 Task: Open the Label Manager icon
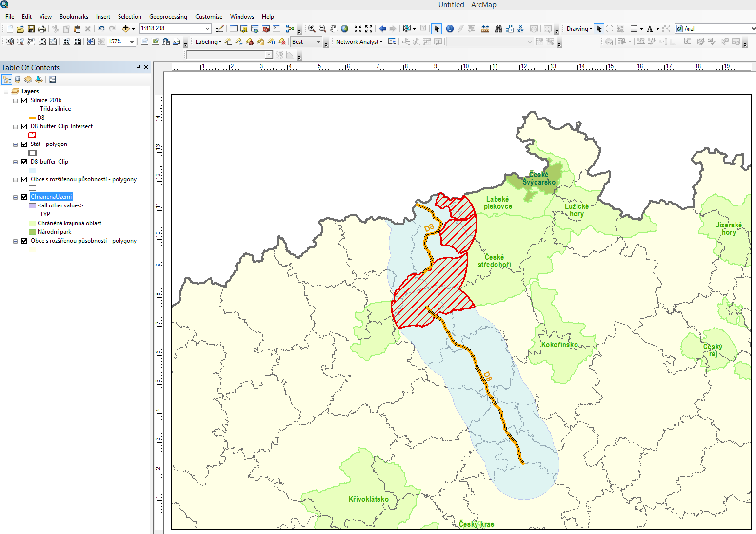228,42
